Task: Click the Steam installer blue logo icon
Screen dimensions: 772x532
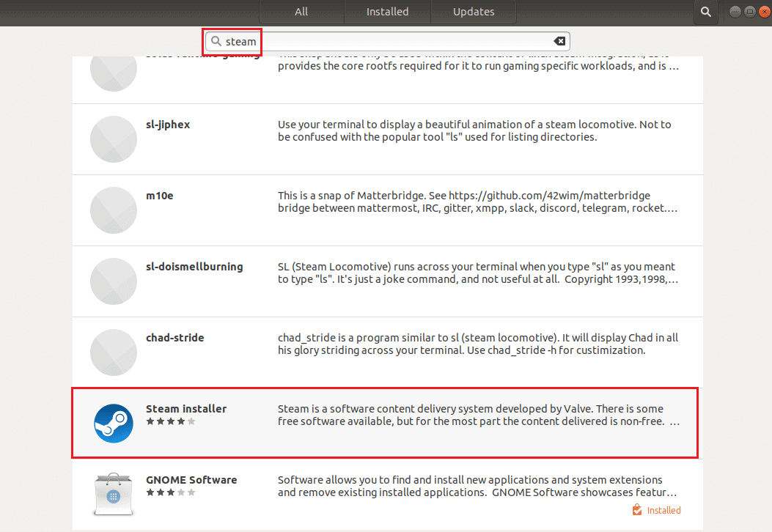Action: point(114,423)
